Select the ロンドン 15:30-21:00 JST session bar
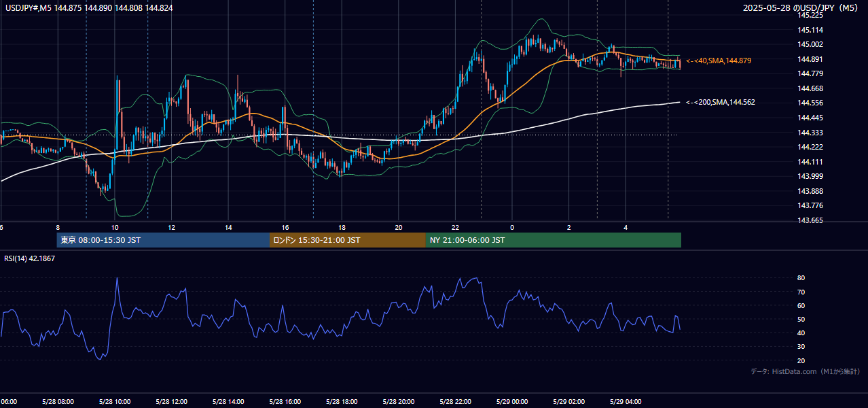The image size is (868, 408). click(348, 240)
